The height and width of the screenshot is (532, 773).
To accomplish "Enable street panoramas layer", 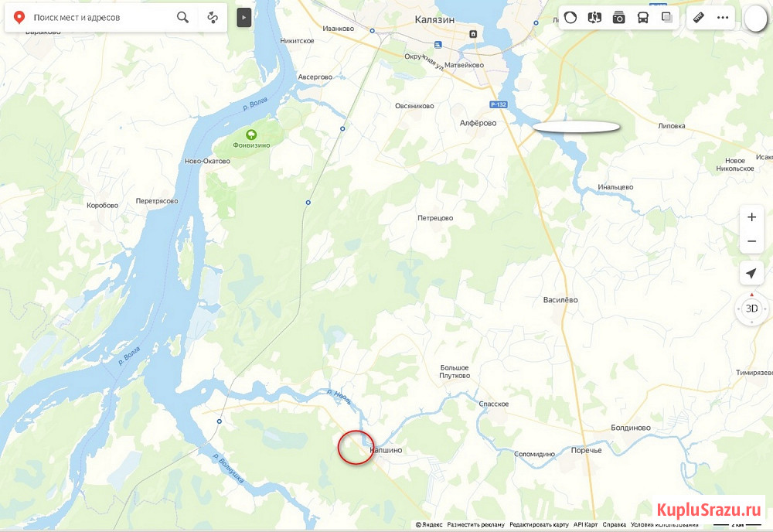I will [x=594, y=18].
